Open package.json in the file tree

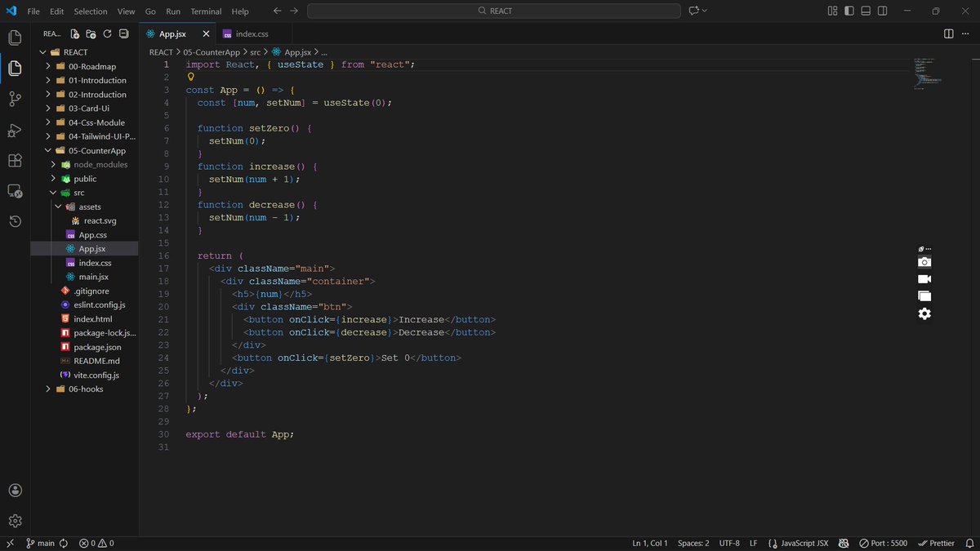click(x=97, y=347)
